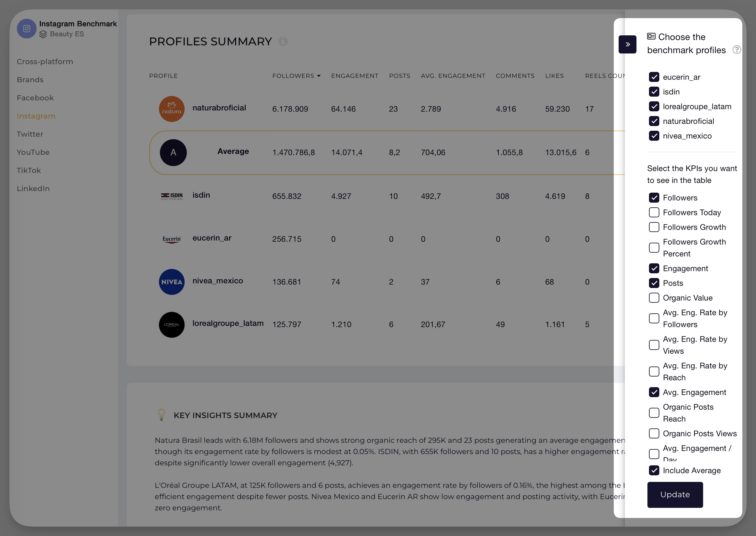
Task: Open the Facebook section in the sidebar
Action: pyautogui.click(x=35, y=98)
